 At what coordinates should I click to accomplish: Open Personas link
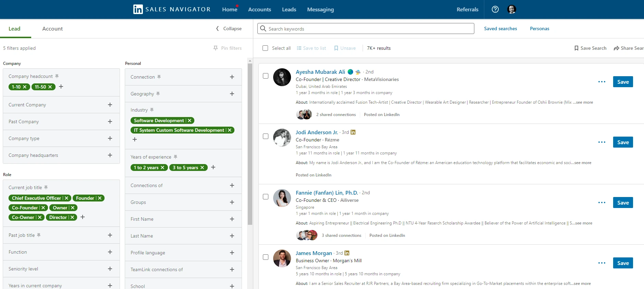[x=539, y=28]
